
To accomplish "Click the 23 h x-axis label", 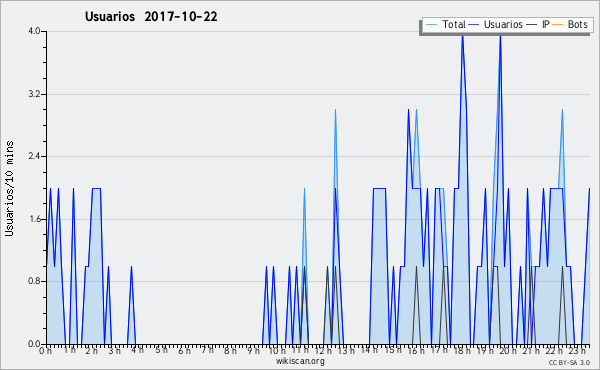I will [x=577, y=350].
